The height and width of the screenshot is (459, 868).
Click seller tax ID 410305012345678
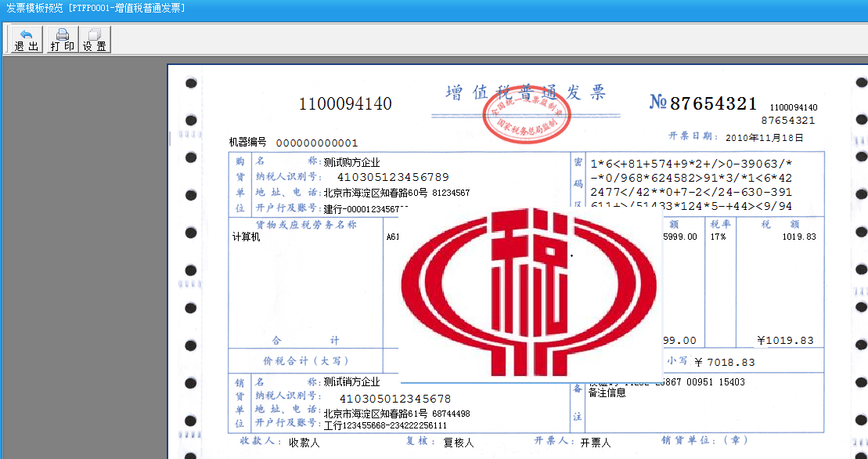pos(395,399)
